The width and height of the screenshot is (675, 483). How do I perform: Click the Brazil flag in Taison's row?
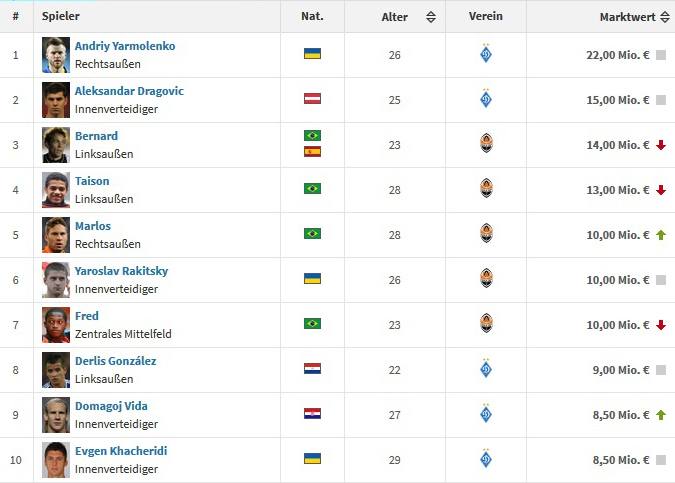312,188
